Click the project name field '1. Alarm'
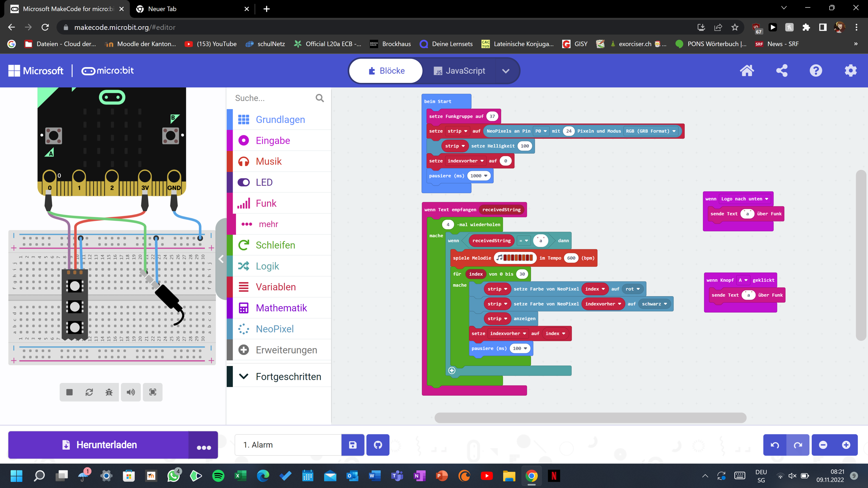Image resolution: width=868 pixels, height=488 pixels. pyautogui.click(x=288, y=445)
